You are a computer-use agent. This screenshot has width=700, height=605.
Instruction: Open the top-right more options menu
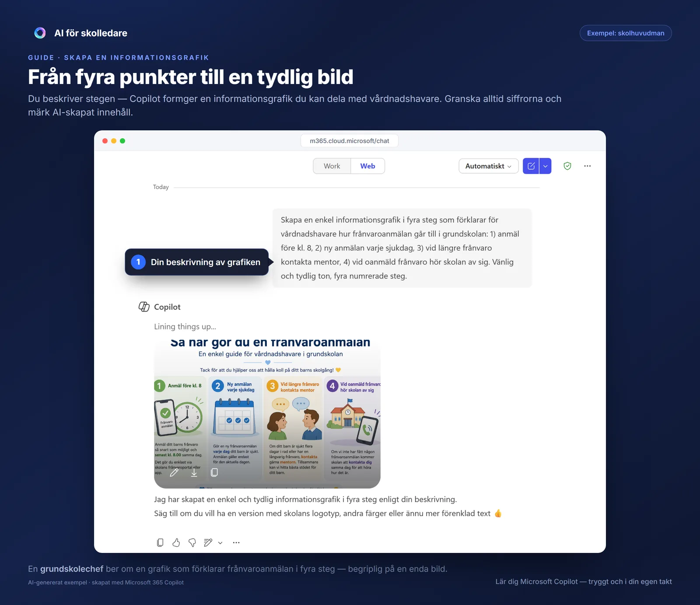click(588, 166)
